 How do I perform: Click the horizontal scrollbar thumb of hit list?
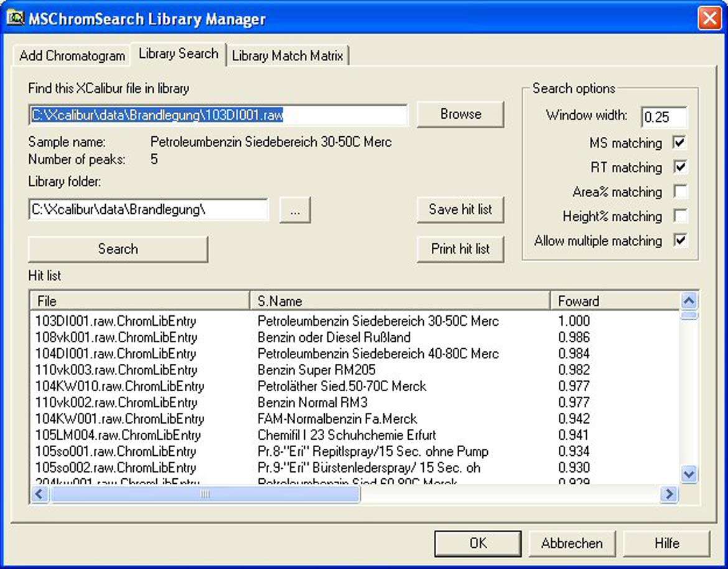(204, 494)
